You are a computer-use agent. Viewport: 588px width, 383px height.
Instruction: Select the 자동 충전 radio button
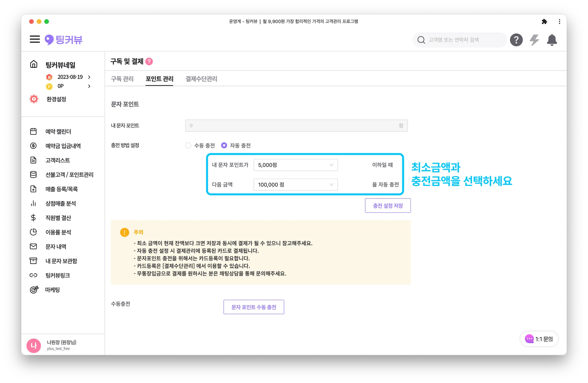point(224,145)
